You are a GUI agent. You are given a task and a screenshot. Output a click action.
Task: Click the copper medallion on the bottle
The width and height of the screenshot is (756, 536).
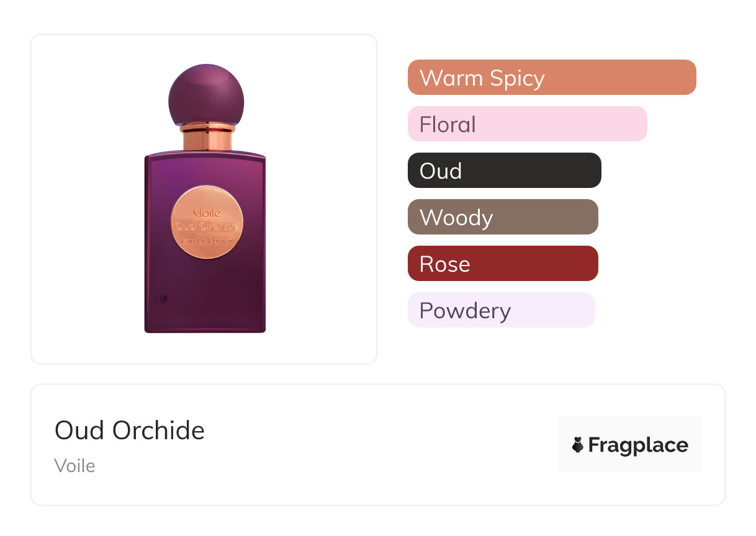point(207,221)
